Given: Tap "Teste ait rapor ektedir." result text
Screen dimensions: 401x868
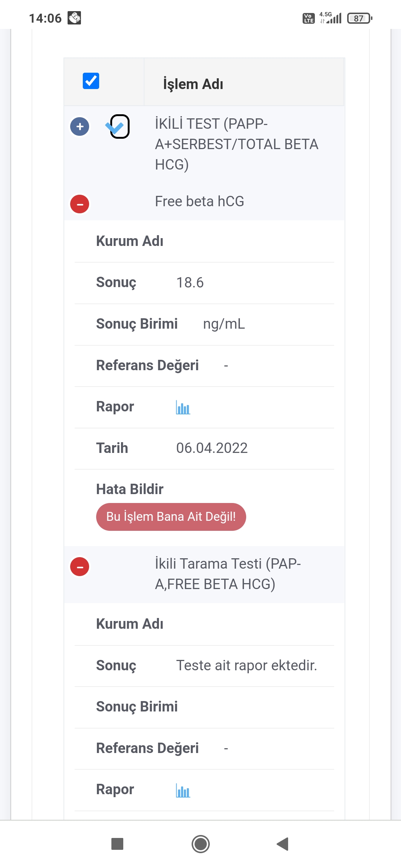Looking at the screenshot, I should coord(247,665).
